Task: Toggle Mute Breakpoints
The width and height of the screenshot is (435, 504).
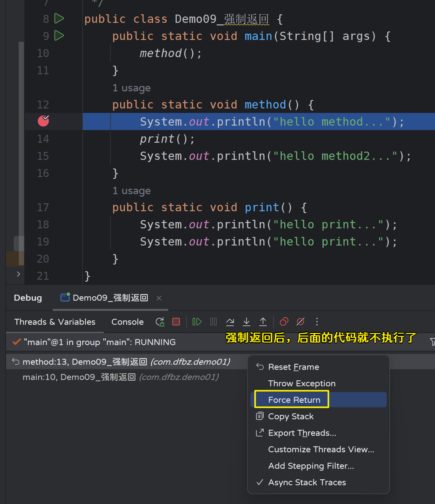Action: pos(300,322)
